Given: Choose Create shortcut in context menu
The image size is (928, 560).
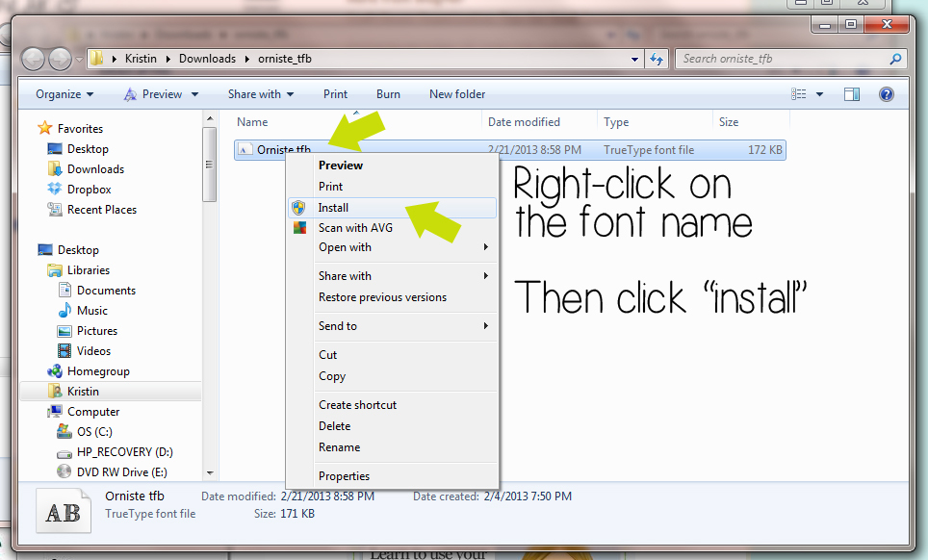Looking at the screenshot, I should pos(357,404).
